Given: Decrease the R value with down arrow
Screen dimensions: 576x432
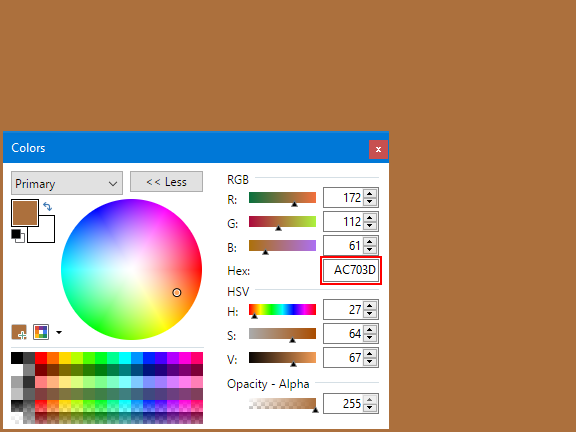Looking at the screenshot, I should click(x=370, y=202).
